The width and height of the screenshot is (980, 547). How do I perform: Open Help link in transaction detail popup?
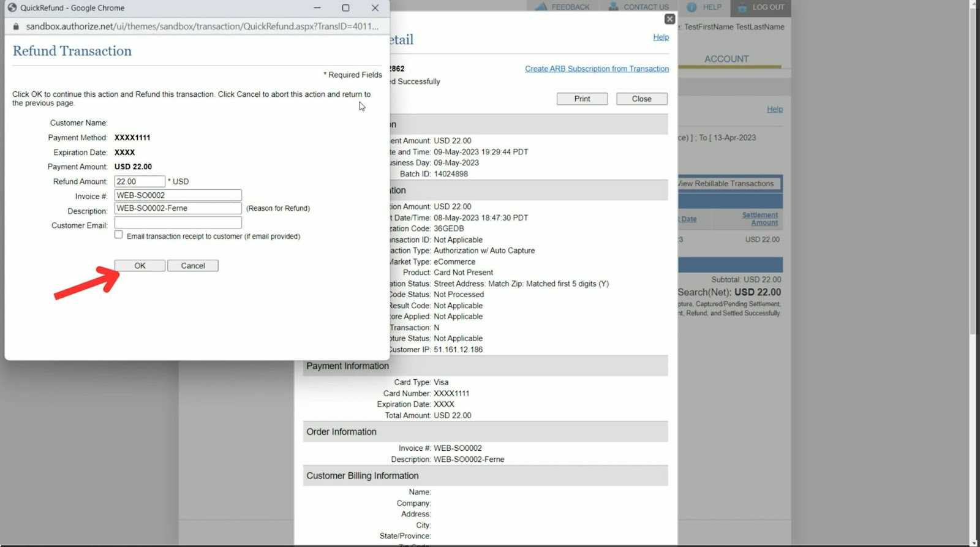coord(661,37)
